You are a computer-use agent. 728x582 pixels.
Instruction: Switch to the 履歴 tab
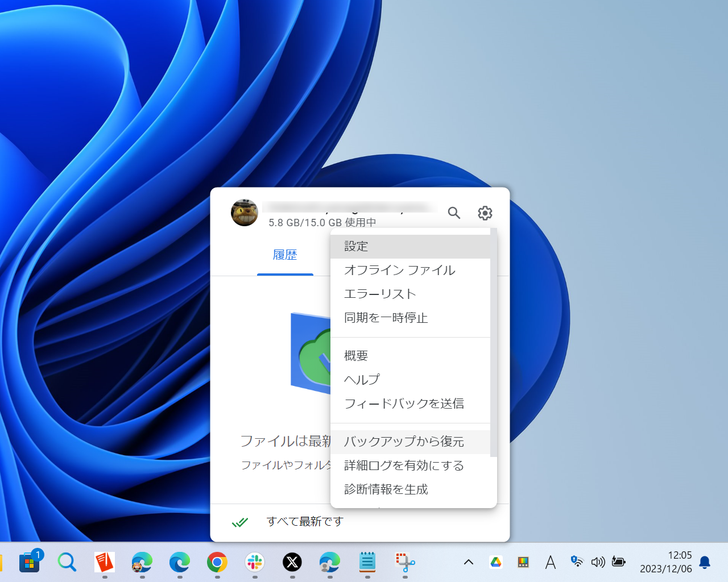point(285,255)
